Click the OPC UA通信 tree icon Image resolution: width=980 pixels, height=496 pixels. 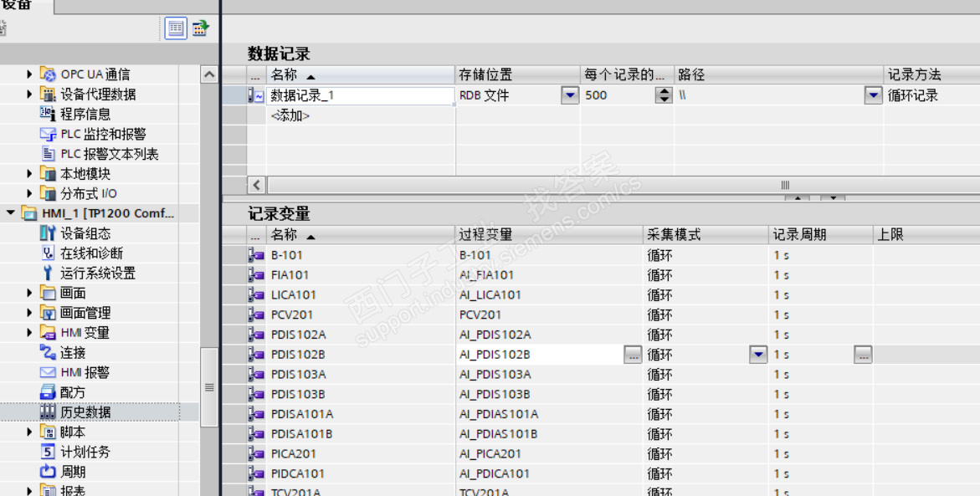click(x=49, y=74)
